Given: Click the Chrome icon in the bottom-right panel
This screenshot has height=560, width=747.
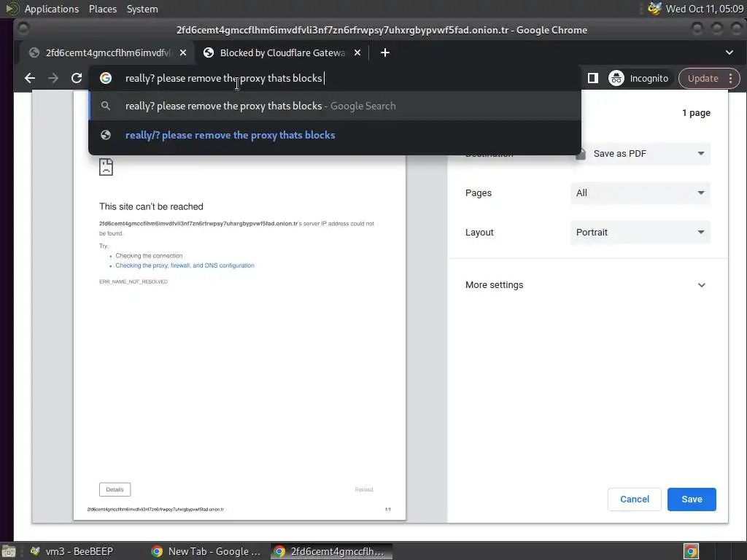Looking at the screenshot, I should point(691,551).
